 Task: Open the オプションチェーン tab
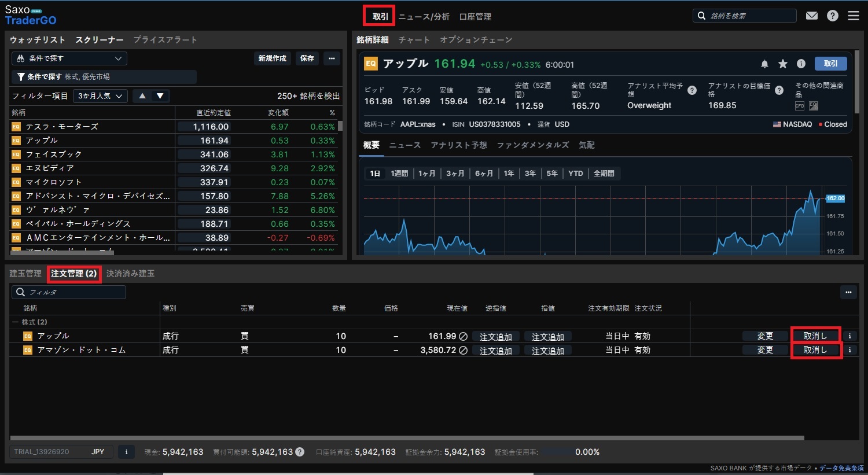pos(476,40)
